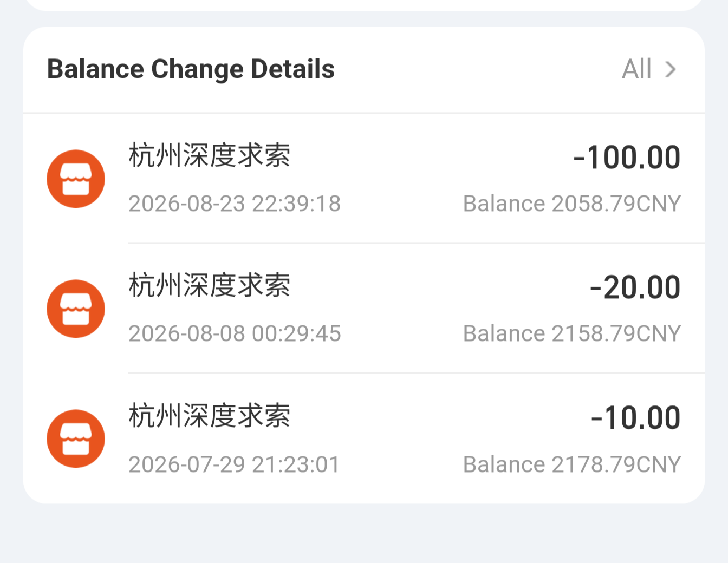This screenshot has height=563, width=728.
Task: Click the timestamp 2026-08-08 00:29:45
Action: 235,333
